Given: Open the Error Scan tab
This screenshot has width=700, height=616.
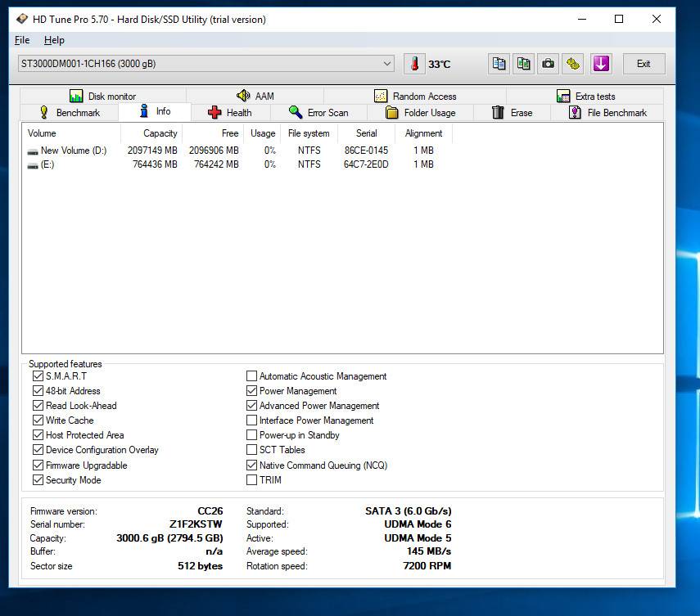Looking at the screenshot, I should pos(319,113).
